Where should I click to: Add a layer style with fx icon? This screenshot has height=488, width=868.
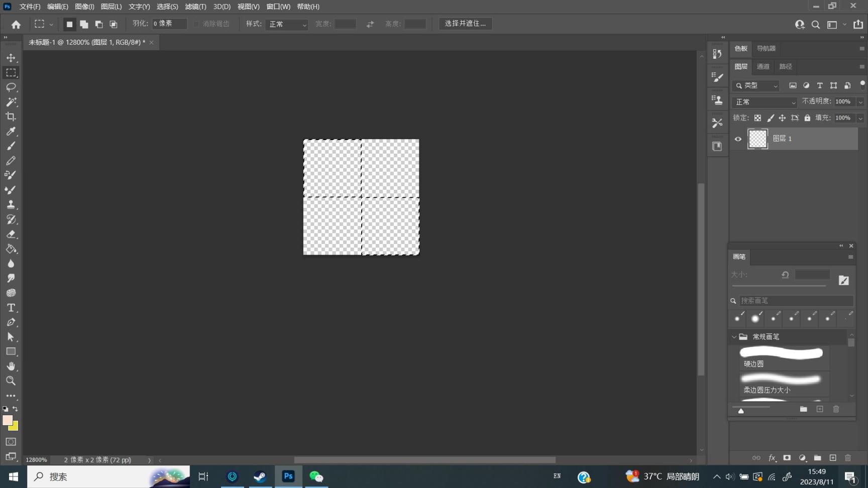tap(772, 458)
